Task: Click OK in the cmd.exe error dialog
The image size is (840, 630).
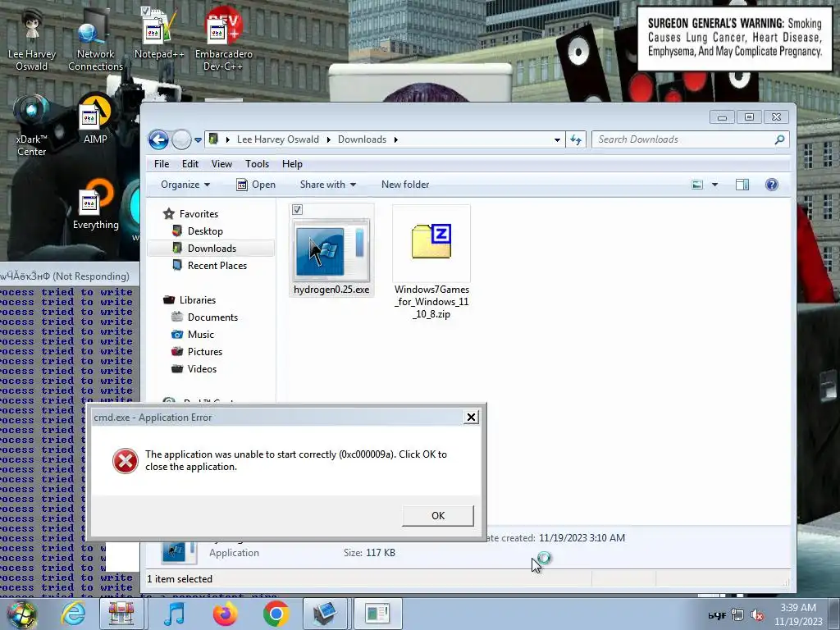Action: pos(438,515)
